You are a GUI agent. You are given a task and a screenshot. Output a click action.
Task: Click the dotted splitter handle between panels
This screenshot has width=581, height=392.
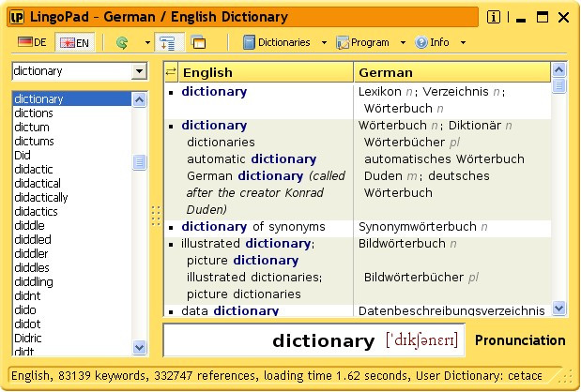click(156, 216)
